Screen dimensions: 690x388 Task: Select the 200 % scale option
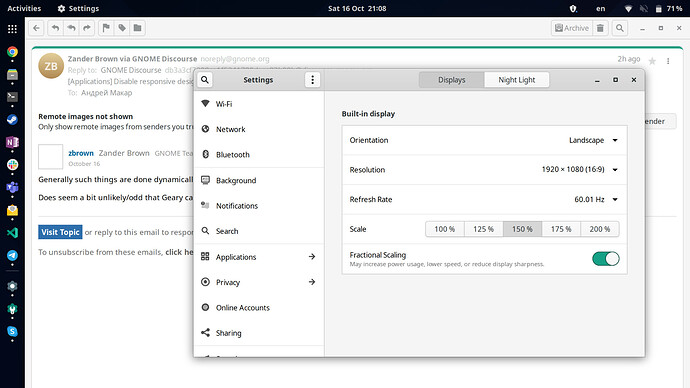click(x=600, y=229)
